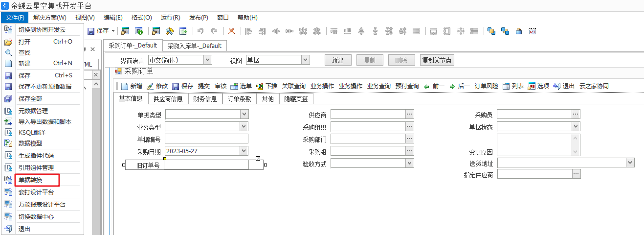Open the 视图(V) menu
644x235 pixels.
click(x=85, y=17)
